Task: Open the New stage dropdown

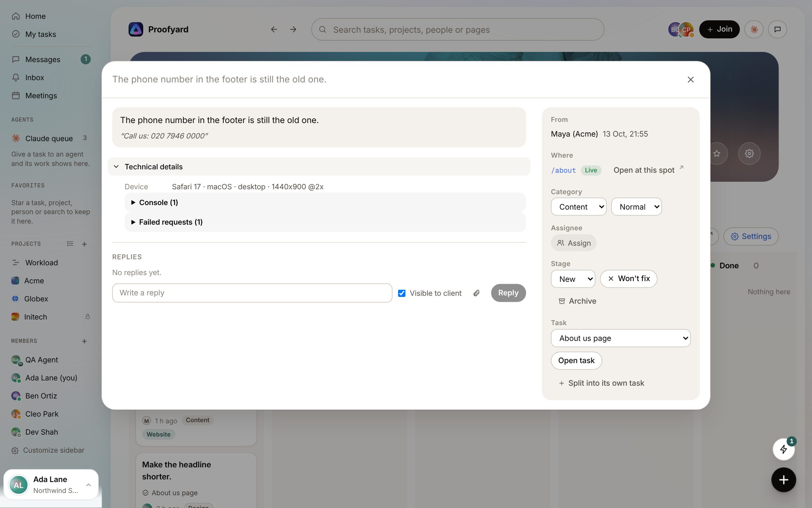Action: tap(573, 279)
